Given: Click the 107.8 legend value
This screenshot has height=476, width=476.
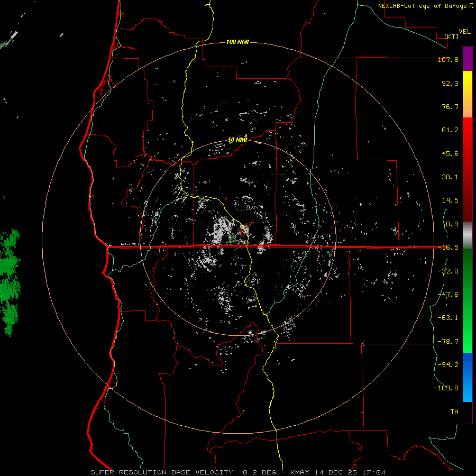Looking at the screenshot, I should 448,59.
